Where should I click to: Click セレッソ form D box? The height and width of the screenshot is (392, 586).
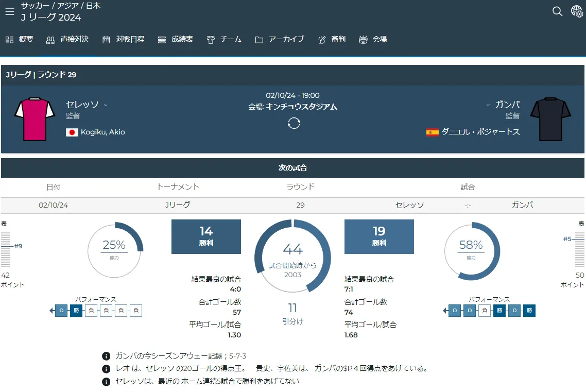click(x=61, y=311)
